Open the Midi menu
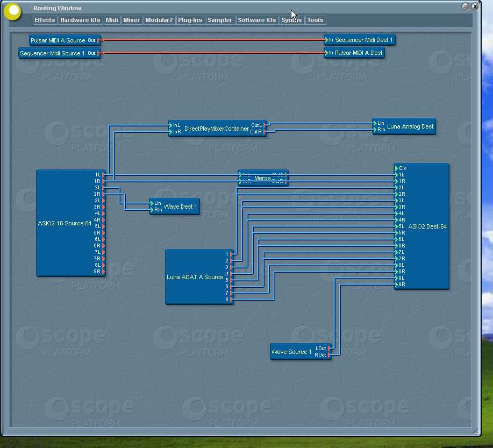Image resolution: width=493 pixels, height=448 pixels. point(112,20)
